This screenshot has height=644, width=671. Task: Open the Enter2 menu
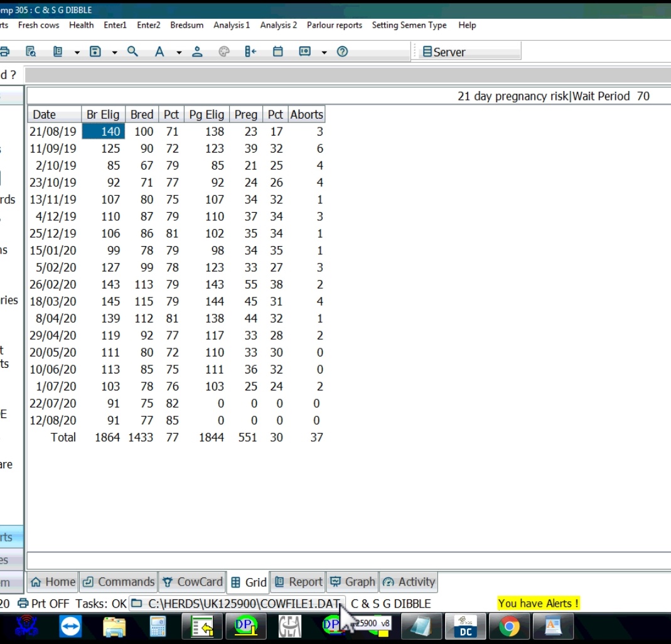tap(149, 25)
